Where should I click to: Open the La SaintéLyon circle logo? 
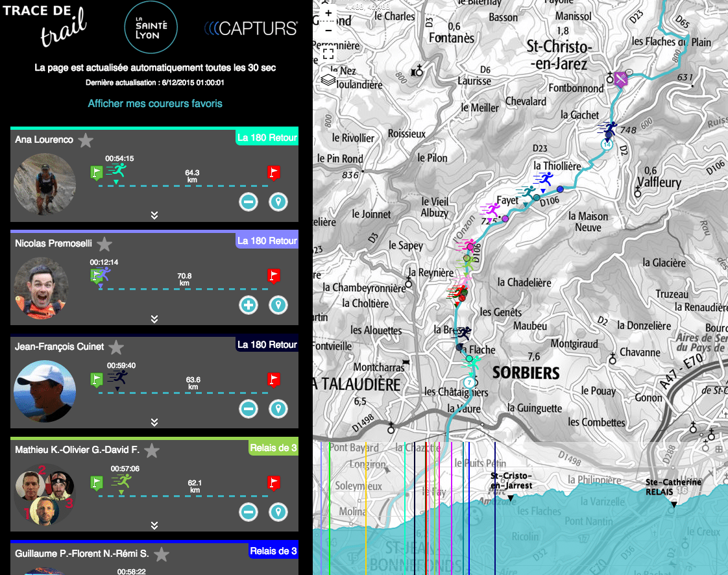coord(151,27)
